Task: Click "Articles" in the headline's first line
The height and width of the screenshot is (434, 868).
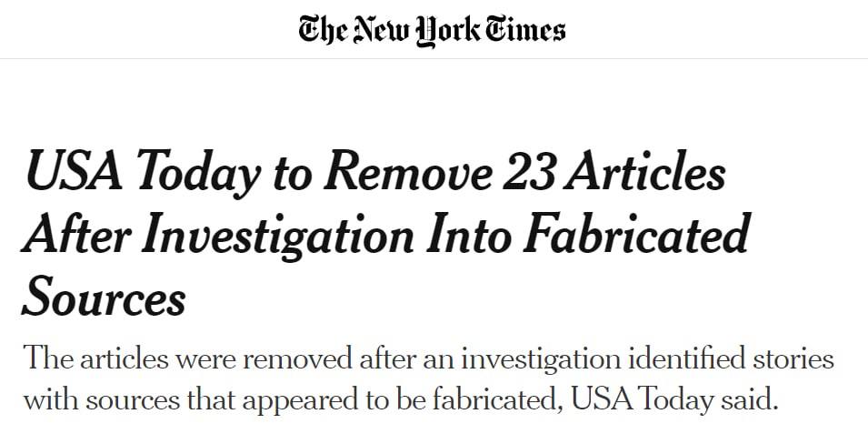Action: click(x=644, y=172)
